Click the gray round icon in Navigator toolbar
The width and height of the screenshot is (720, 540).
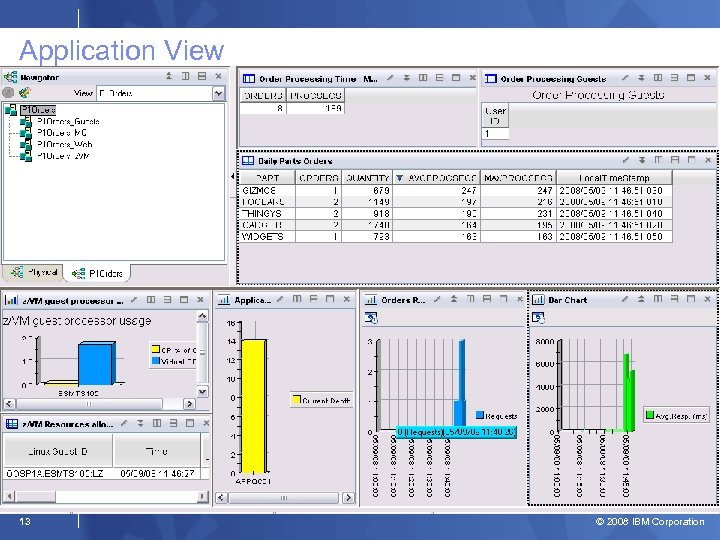click(x=8, y=93)
